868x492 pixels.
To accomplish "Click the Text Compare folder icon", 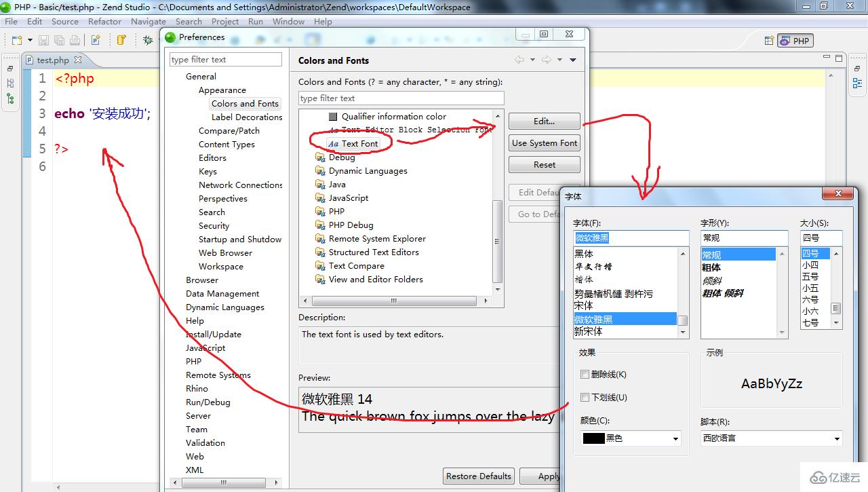I will coord(320,265).
